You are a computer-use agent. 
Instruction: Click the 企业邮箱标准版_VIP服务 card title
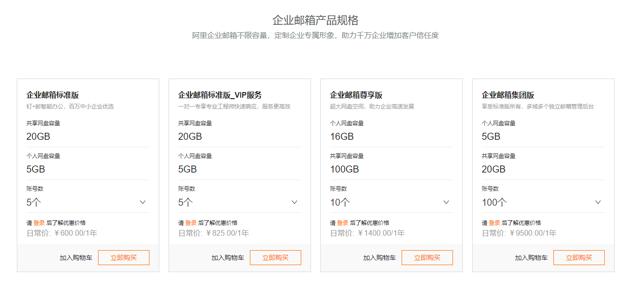[x=220, y=95]
